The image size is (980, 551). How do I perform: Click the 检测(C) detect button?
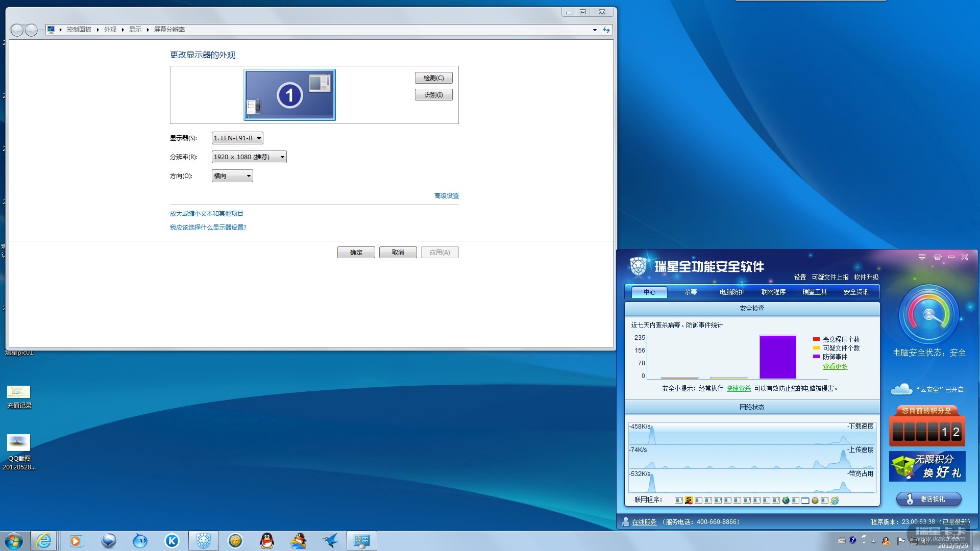(x=433, y=78)
